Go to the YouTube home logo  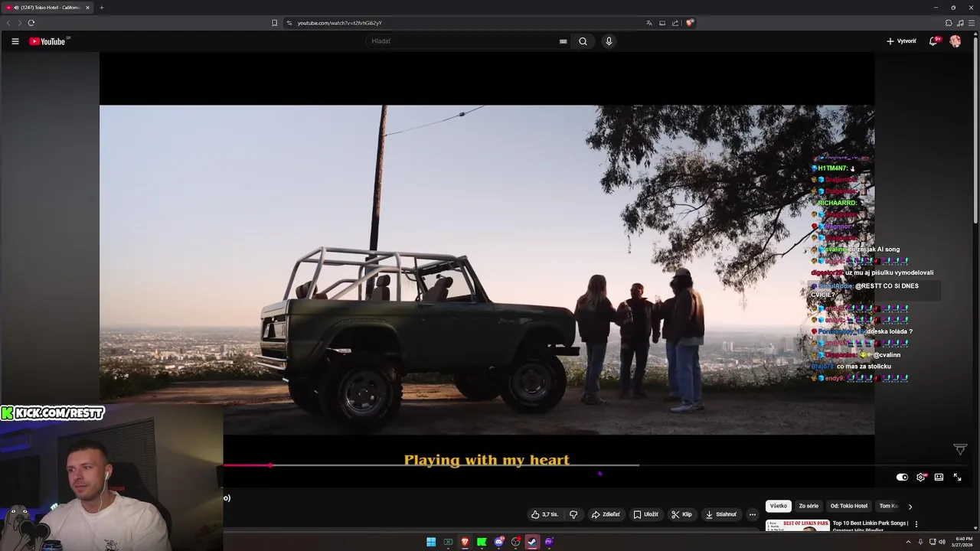point(47,41)
